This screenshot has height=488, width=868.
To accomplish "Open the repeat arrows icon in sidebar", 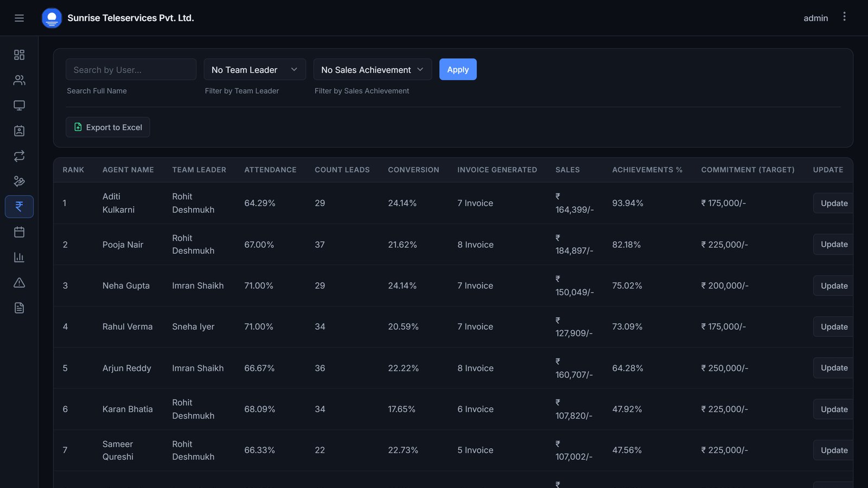I will coord(19,156).
